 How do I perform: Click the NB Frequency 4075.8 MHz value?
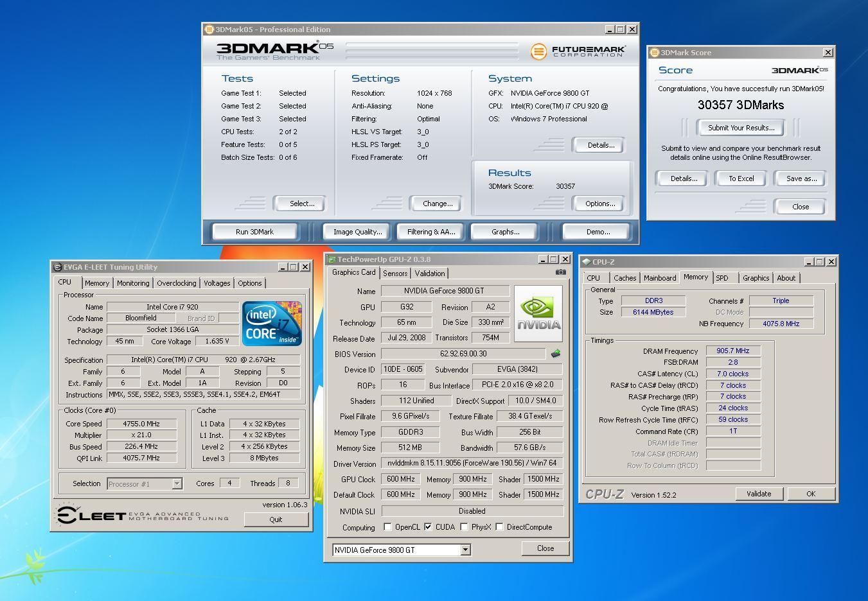(x=781, y=324)
